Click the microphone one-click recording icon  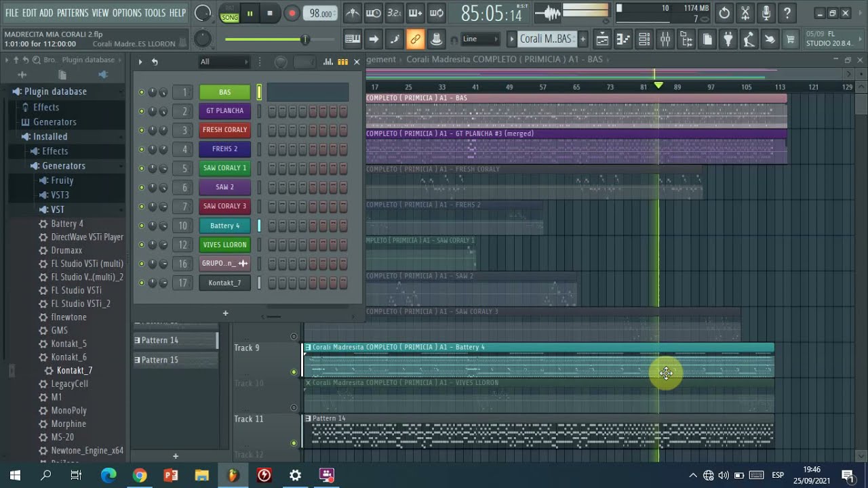coord(766,13)
